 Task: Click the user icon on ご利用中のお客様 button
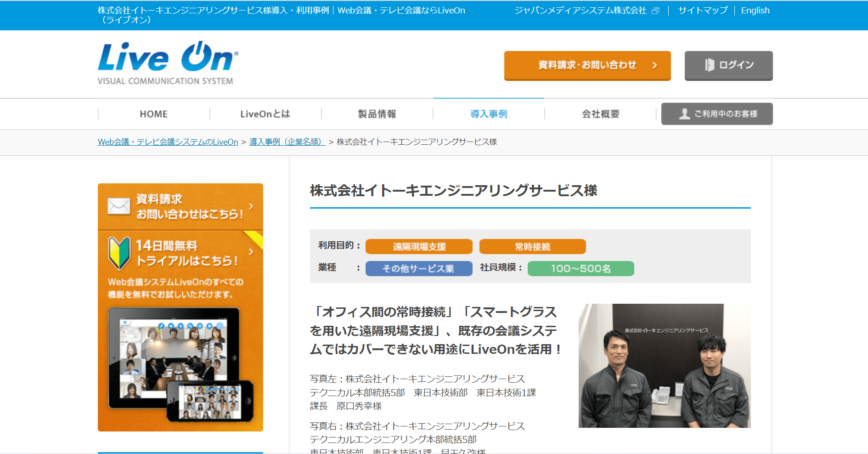[684, 113]
